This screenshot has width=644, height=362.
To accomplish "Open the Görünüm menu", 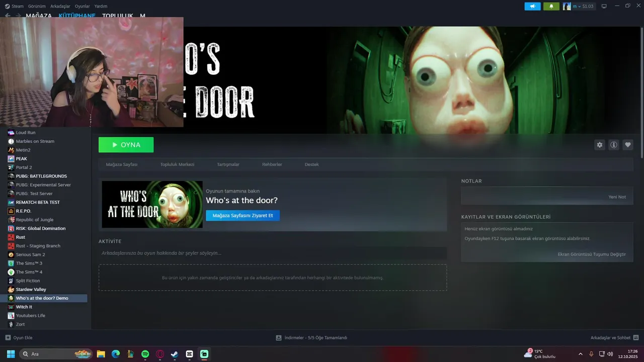I will click(x=37, y=6).
